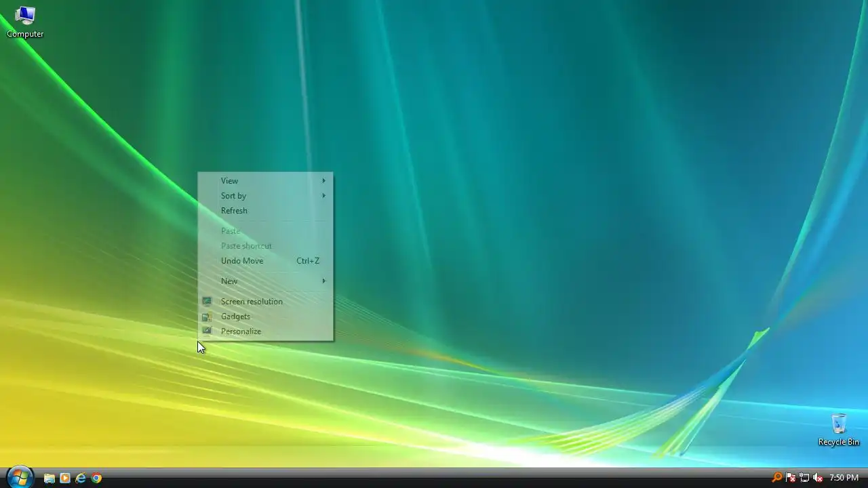Launch Internet Explorer from the taskbar
The height and width of the screenshot is (488, 868).
point(81,478)
